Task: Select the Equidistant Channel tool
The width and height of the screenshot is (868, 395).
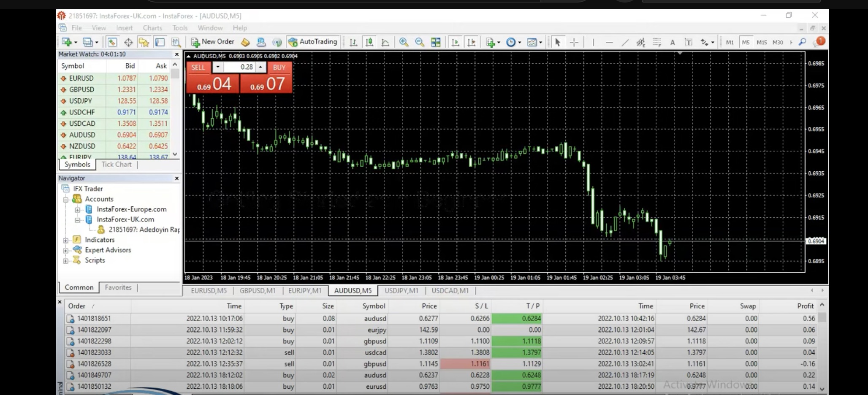Action: [x=641, y=42]
